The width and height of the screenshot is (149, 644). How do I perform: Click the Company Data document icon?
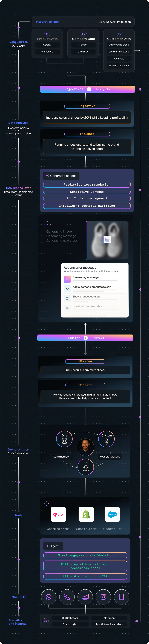point(84,34)
